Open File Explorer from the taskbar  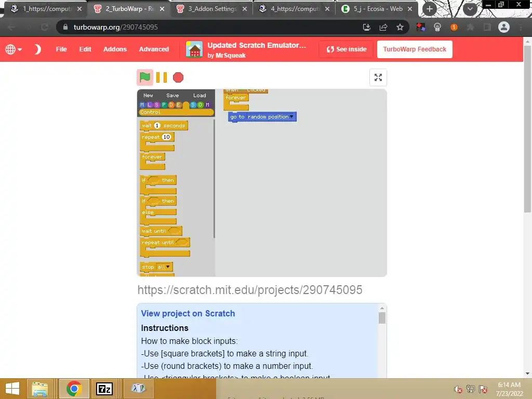40,389
